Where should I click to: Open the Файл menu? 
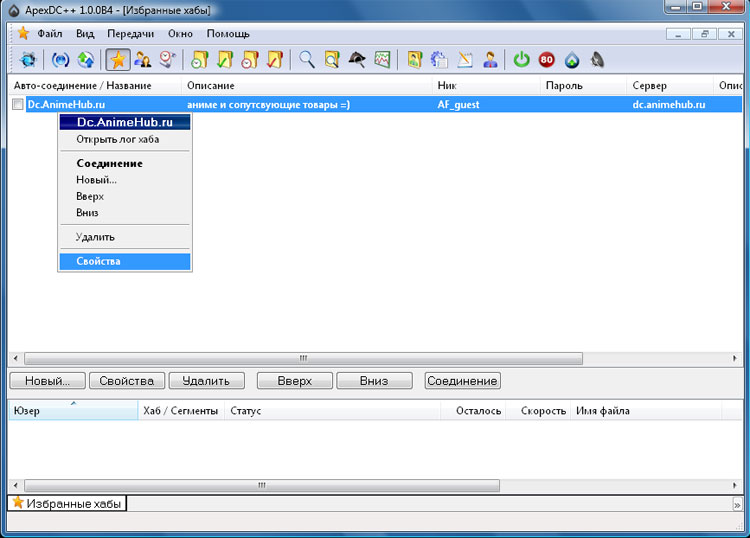point(50,34)
